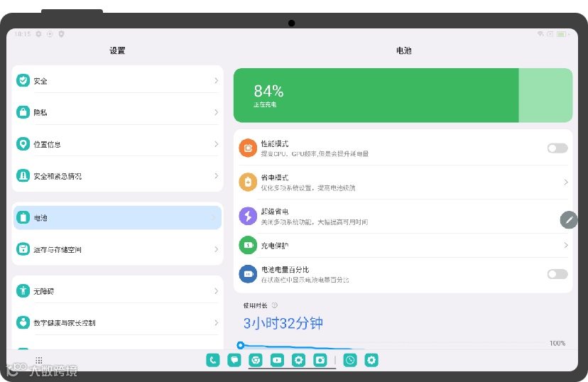This screenshot has width=588, height=382.
Task: Click the 100% label on the usage chart
Action: [557, 343]
